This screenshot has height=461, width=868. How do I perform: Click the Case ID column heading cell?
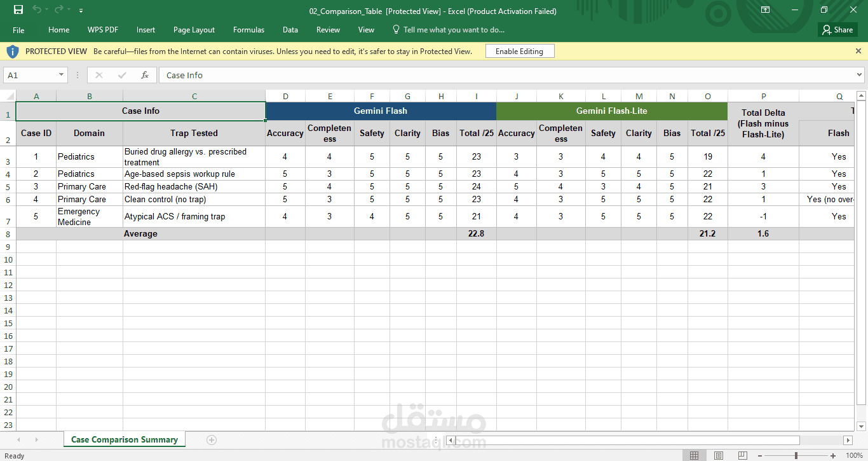pyautogui.click(x=36, y=133)
